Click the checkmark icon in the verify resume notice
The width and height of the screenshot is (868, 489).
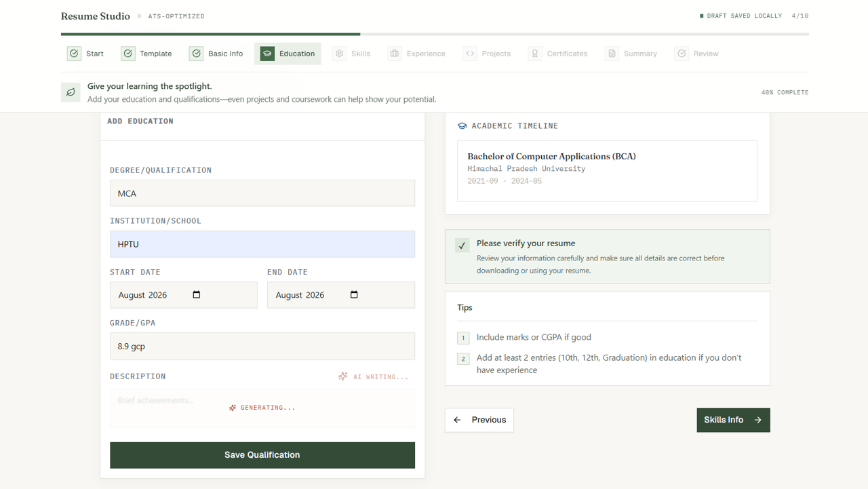point(462,246)
